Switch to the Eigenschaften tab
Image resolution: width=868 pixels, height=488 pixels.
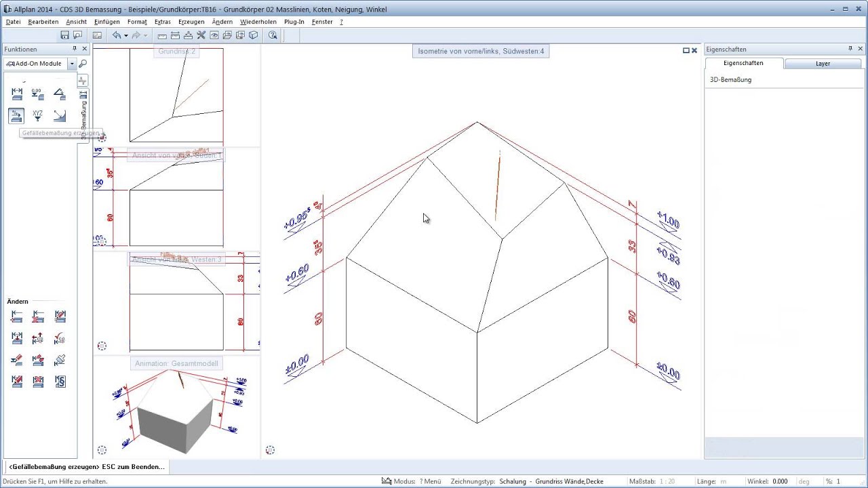[x=744, y=63]
